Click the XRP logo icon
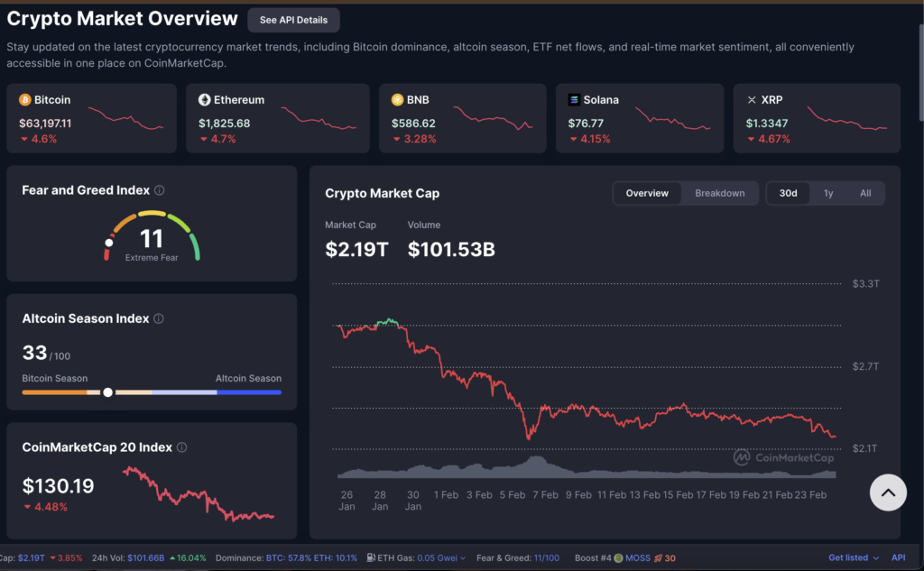The height and width of the screenshot is (571, 924). [x=752, y=100]
